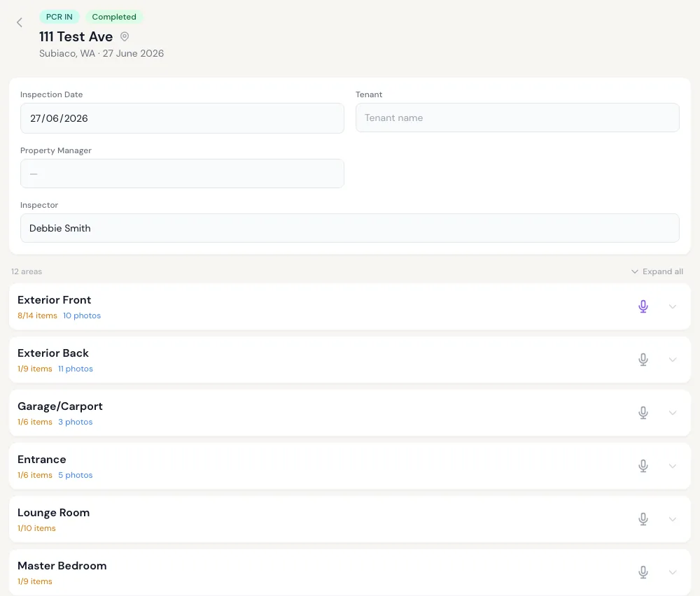Click the 1/6 items count under Entrance

[x=35, y=475]
